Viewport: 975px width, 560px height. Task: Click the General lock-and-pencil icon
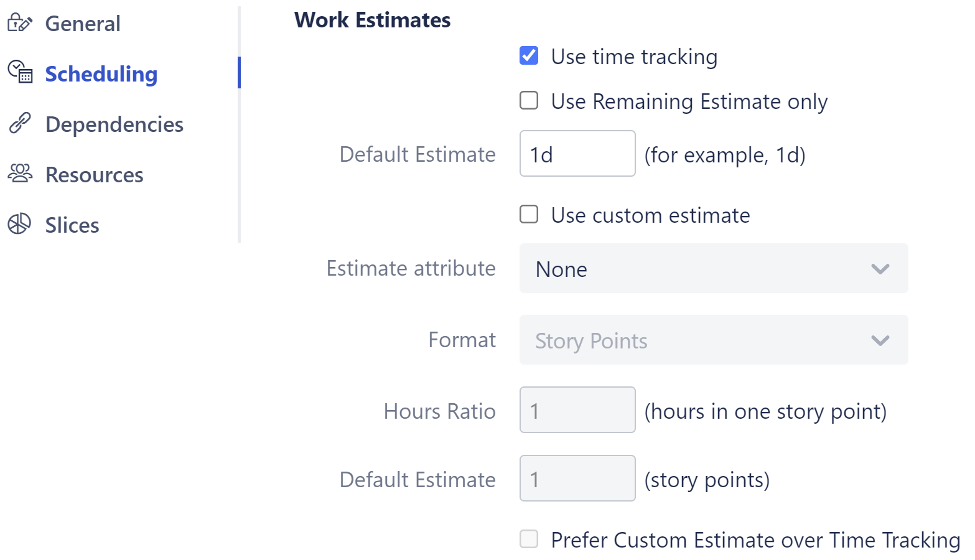19,23
